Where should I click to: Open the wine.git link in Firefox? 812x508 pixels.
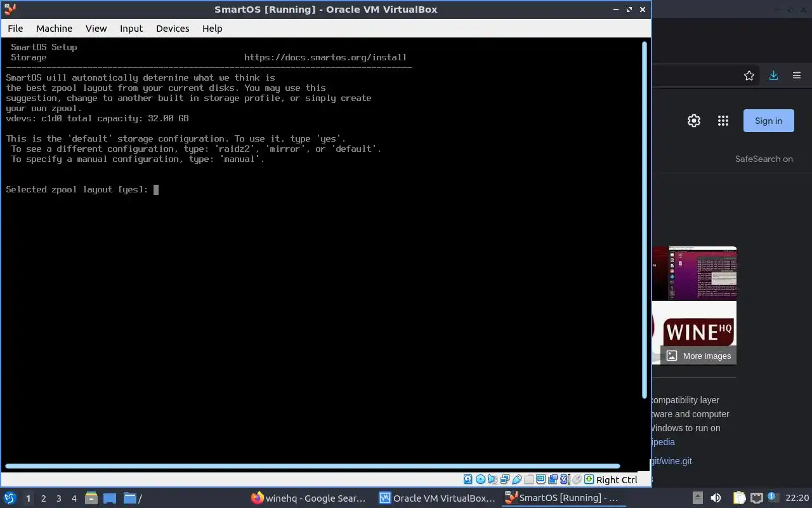(x=671, y=461)
